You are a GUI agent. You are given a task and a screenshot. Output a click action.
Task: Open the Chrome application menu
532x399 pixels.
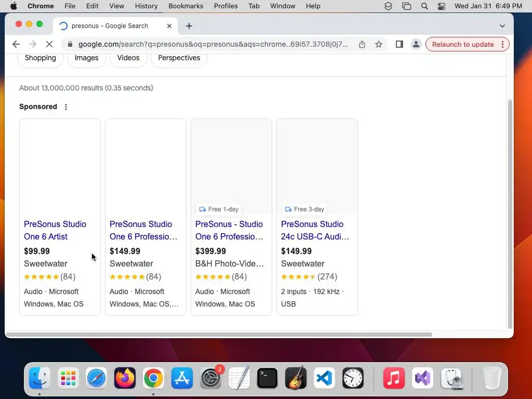click(x=41, y=6)
